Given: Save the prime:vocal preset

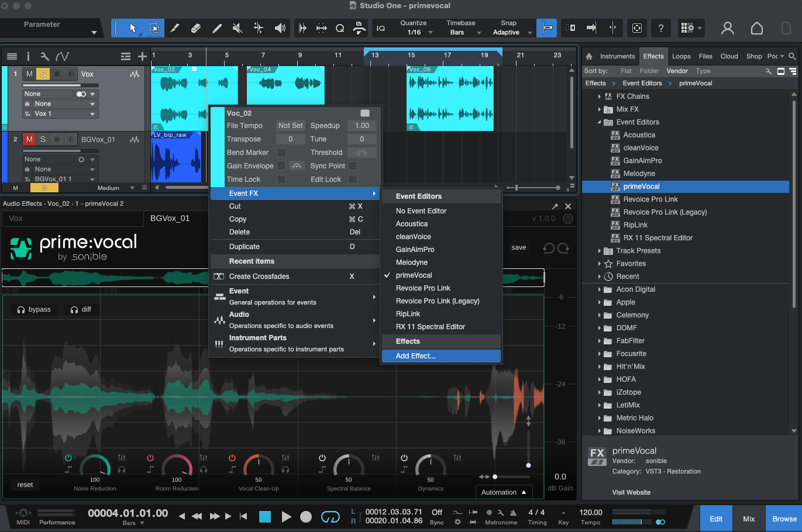Looking at the screenshot, I should (x=518, y=248).
